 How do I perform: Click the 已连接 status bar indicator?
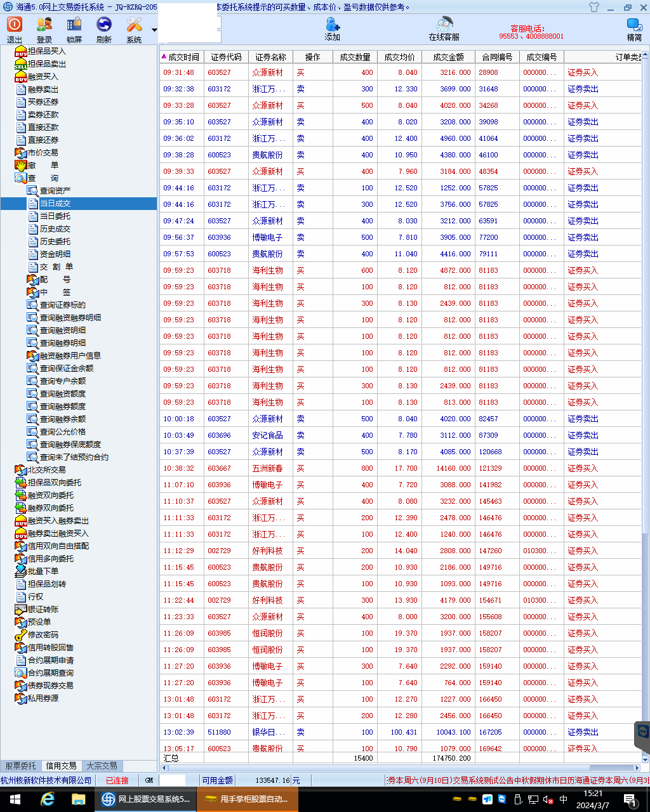(117, 780)
